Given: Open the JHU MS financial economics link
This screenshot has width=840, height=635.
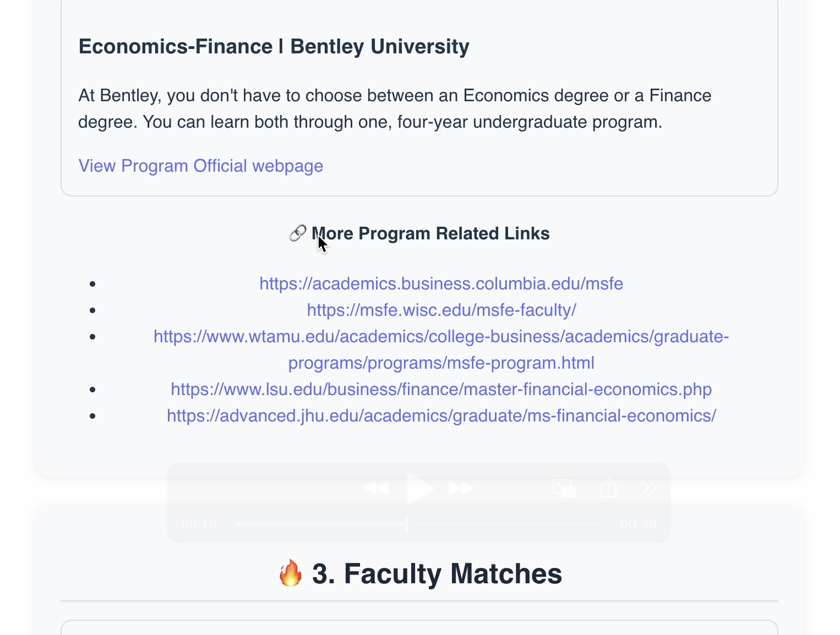Looking at the screenshot, I should pyautogui.click(x=441, y=416).
